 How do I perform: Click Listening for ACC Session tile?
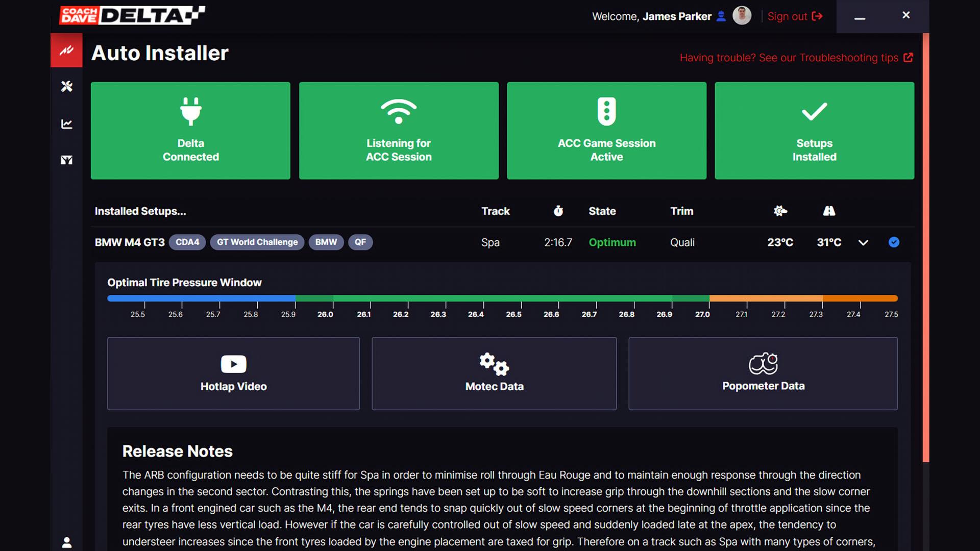coord(399,131)
